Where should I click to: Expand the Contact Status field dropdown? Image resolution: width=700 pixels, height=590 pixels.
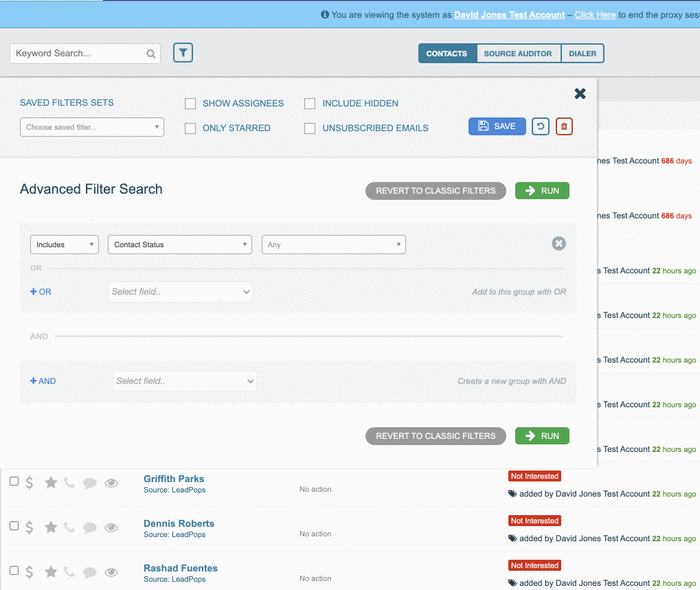180,245
